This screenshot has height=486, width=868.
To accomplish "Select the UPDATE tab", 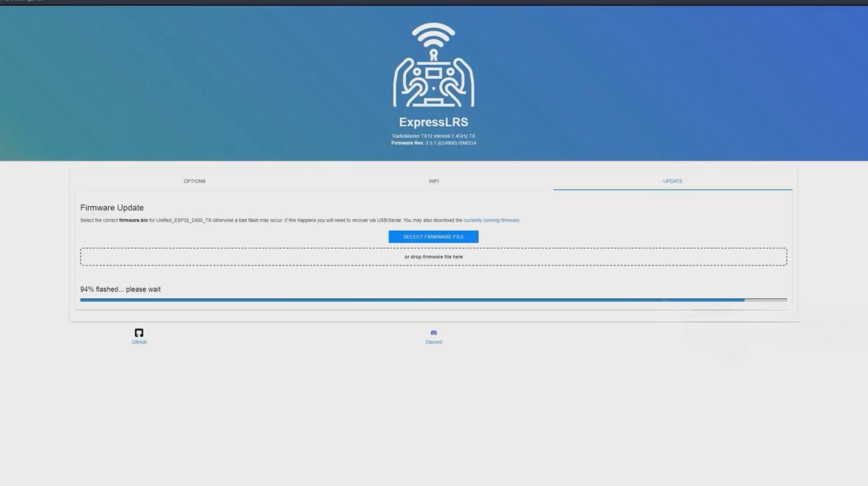I will coord(673,181).
